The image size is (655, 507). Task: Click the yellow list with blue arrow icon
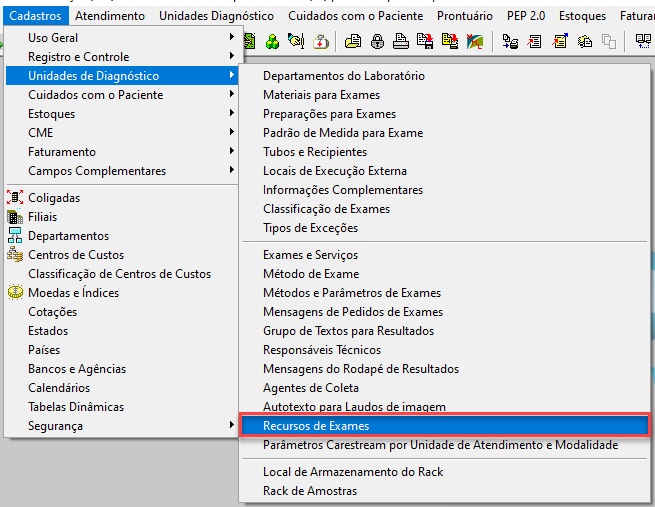pyautogui.click(x=560, y=41)
